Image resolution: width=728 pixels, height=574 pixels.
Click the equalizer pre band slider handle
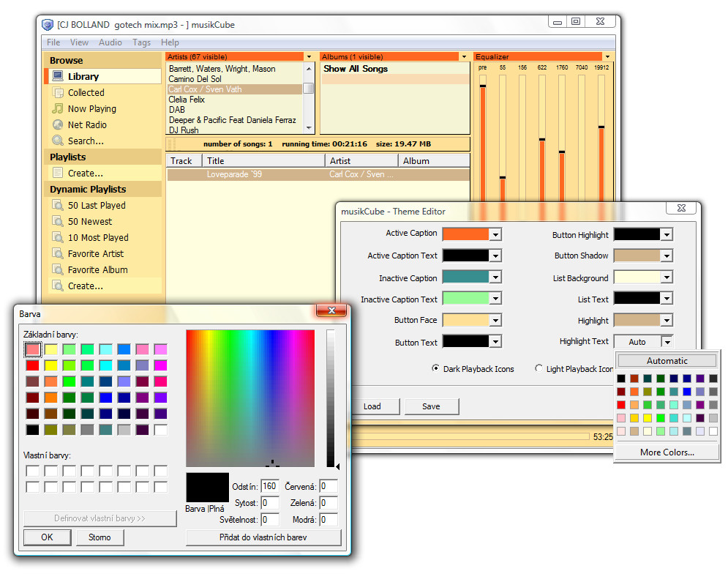pyautogui.click(x=483, y=86)
